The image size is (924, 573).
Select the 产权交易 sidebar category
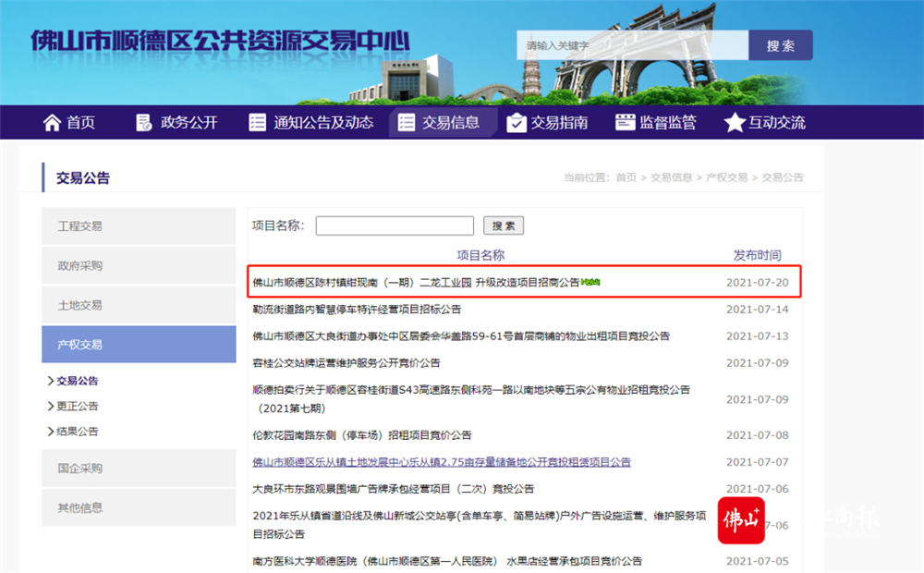pyautogui.click(x=140, y=345)
